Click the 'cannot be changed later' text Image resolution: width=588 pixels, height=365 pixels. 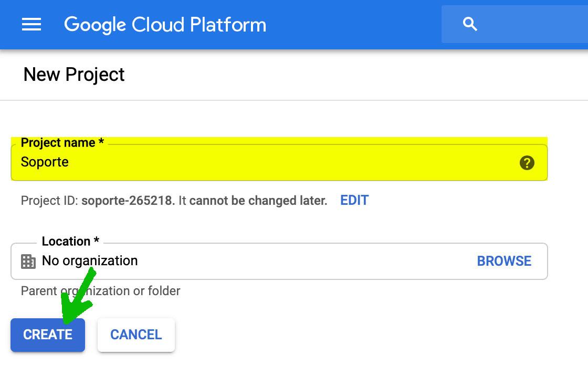coord(258,201)
